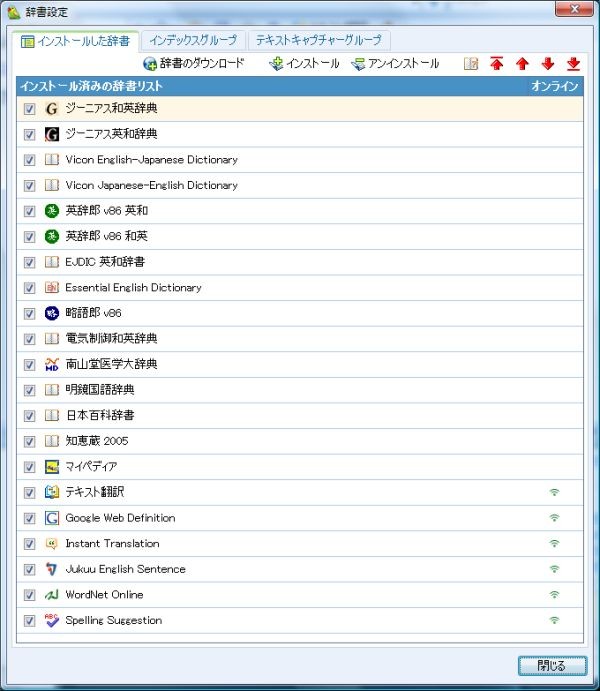Close the 辞書設定 window
Viewport: 600px width, 691px height.
pos(574,9)
